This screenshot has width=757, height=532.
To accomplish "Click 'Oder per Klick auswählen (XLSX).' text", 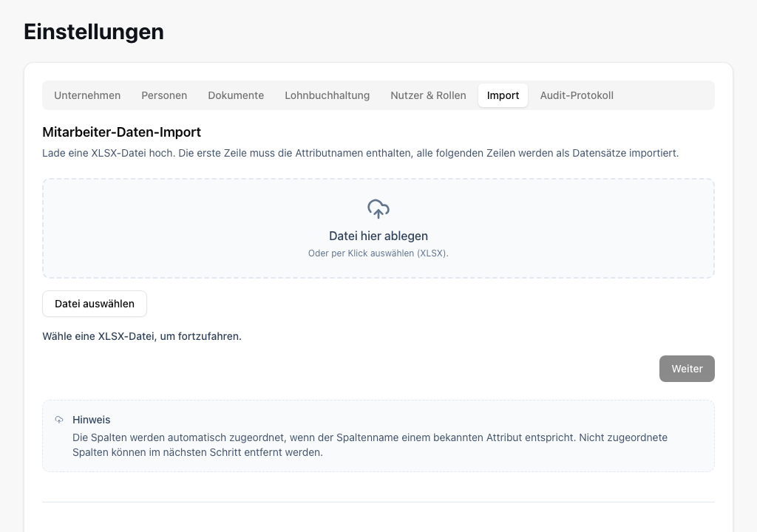I will 378,253.
